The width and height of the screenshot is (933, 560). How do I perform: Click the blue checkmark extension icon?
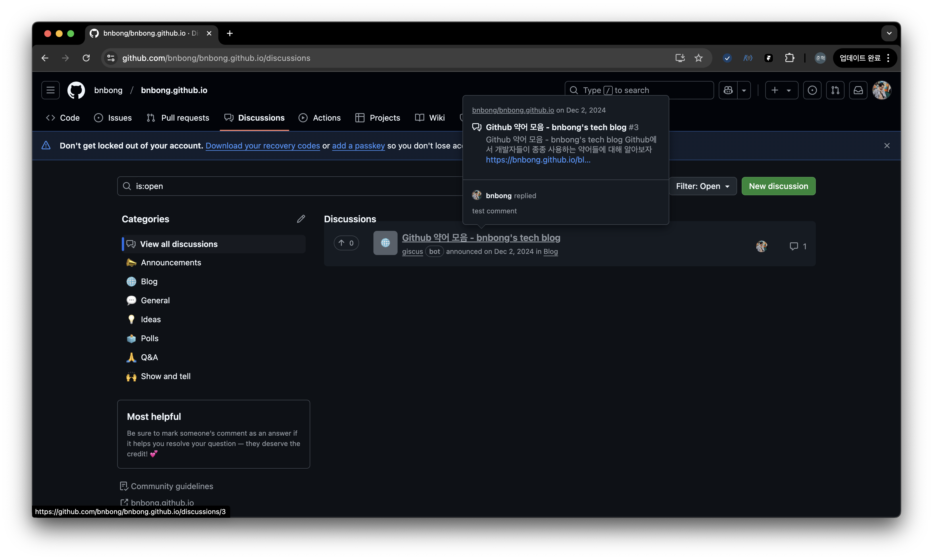coord(727,58)
